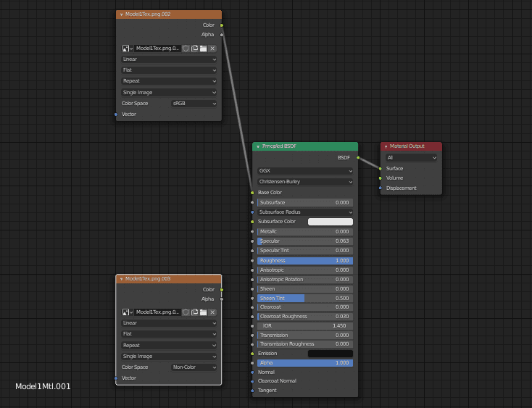Click Vector input socket of Model1Tex.png.003
The width and height of the screenshot is (532, 408).
coord(116,378)
